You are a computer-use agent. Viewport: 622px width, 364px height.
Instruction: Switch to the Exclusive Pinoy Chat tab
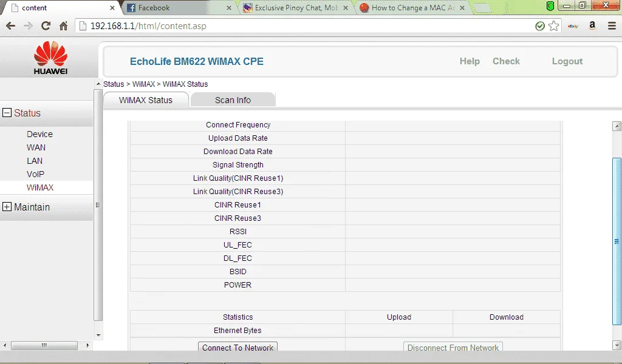296,8
